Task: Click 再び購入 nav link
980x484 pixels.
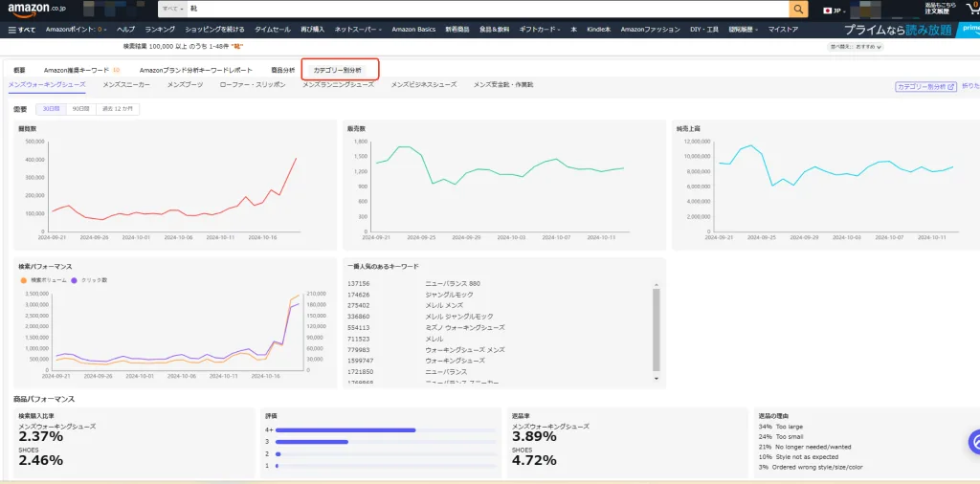Action: pos(313,30)
